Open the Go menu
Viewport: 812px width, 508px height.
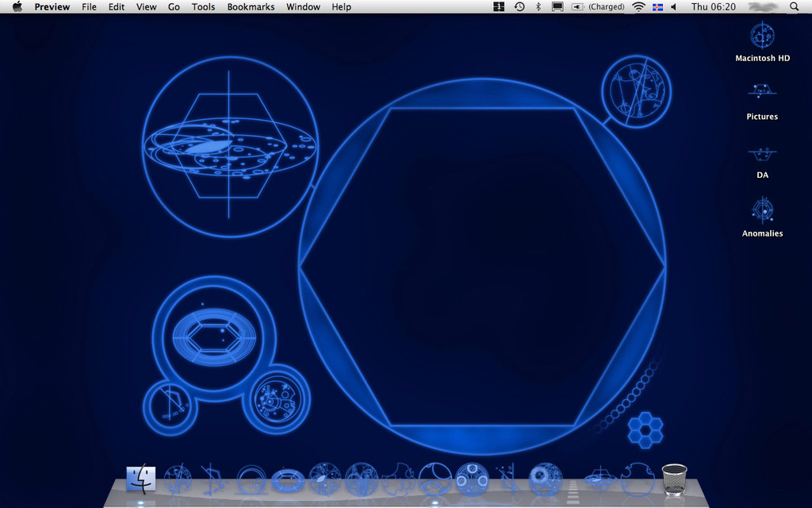pos(174,6)
